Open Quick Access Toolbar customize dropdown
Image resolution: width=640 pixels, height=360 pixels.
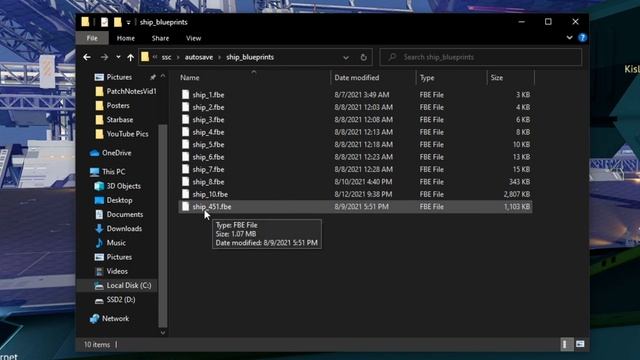[129, 22]
